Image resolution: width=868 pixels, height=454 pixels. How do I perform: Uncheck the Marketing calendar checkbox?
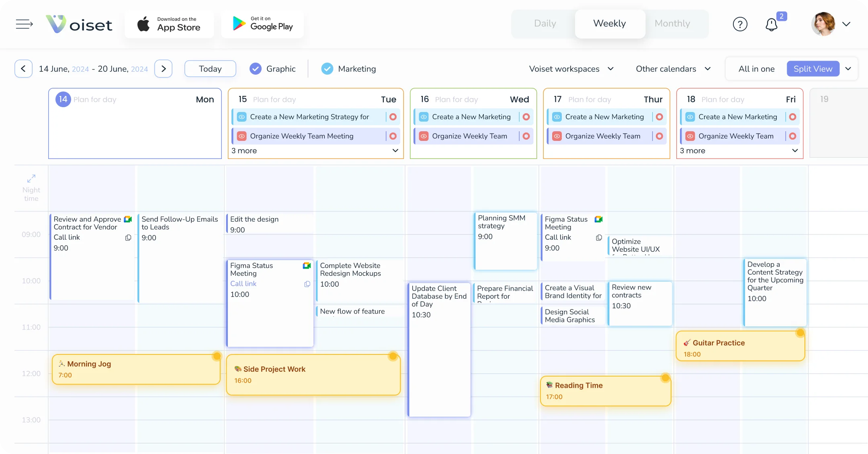pos(327,69)
